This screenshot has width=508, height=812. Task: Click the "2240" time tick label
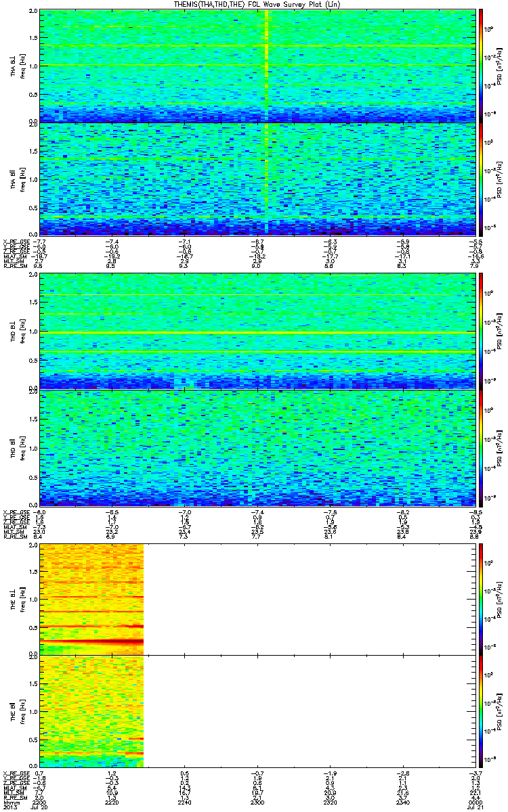coord(184,802)
